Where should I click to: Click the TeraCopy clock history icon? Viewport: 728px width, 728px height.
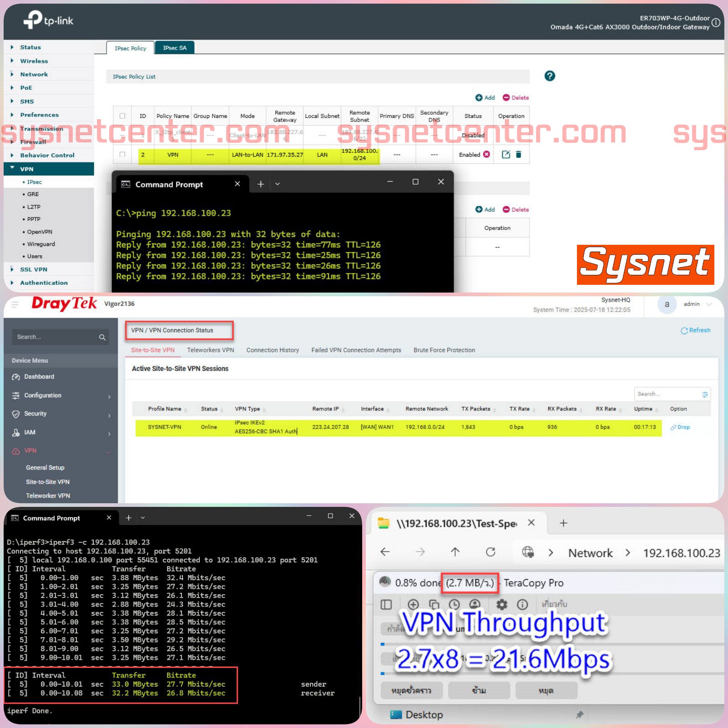pyautogui.click(x=454, y=604)
